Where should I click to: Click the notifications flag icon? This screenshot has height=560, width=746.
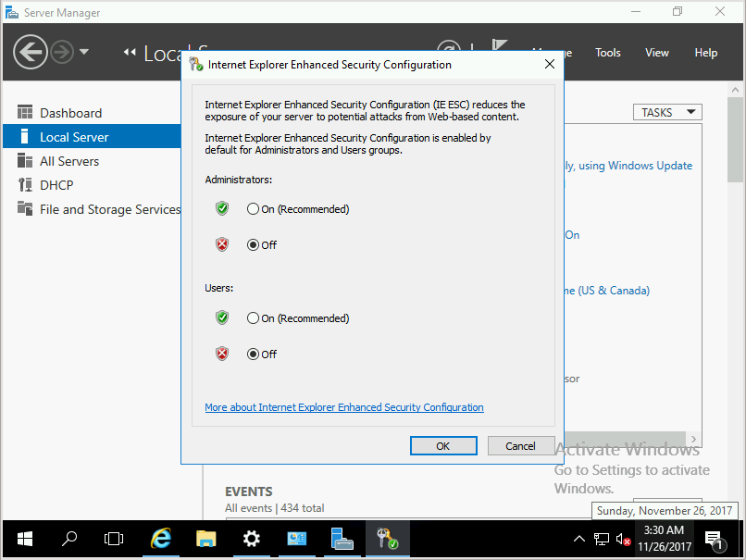[x=500, y=45]
